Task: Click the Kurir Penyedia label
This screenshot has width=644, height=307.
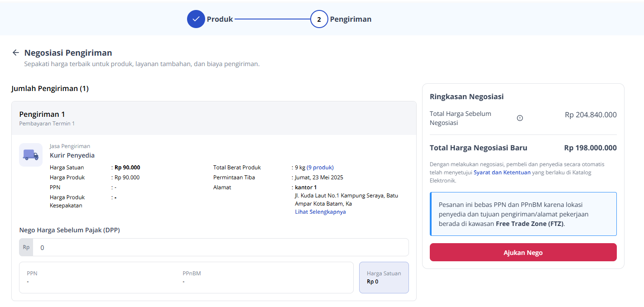Action: (72, 155)
